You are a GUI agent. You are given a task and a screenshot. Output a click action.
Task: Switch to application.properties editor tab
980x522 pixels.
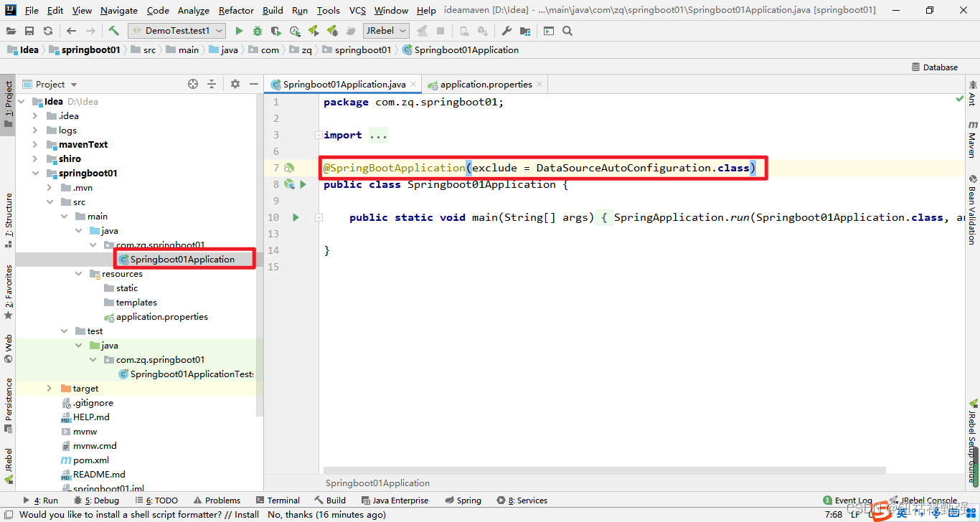point(486,84)
